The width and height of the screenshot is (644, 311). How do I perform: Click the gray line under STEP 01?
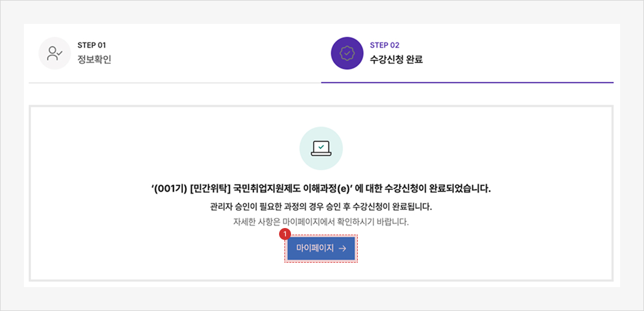coord(175,83)
